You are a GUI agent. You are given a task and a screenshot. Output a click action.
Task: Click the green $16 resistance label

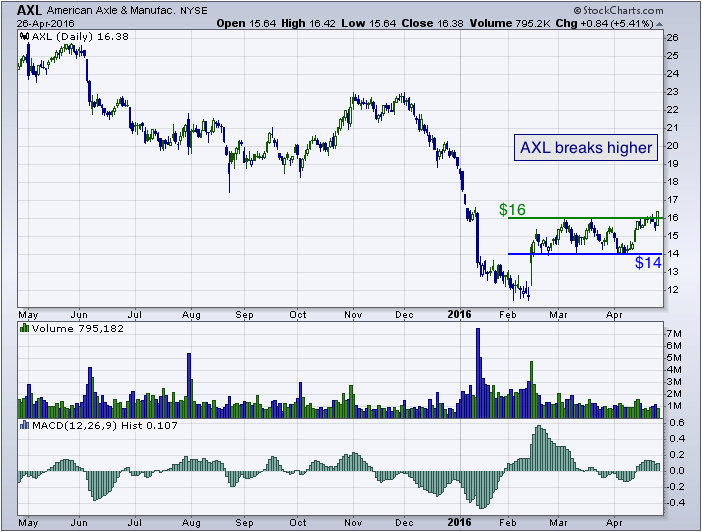(512, 209)
